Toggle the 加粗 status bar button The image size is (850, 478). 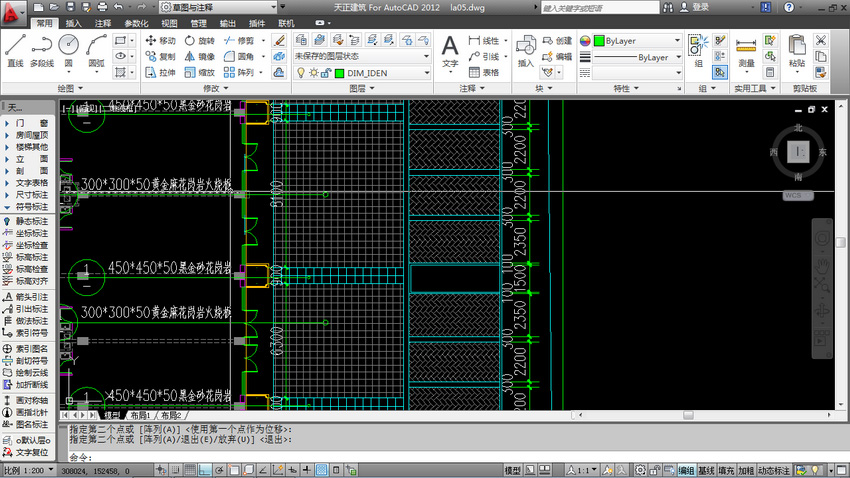point(746,470)
